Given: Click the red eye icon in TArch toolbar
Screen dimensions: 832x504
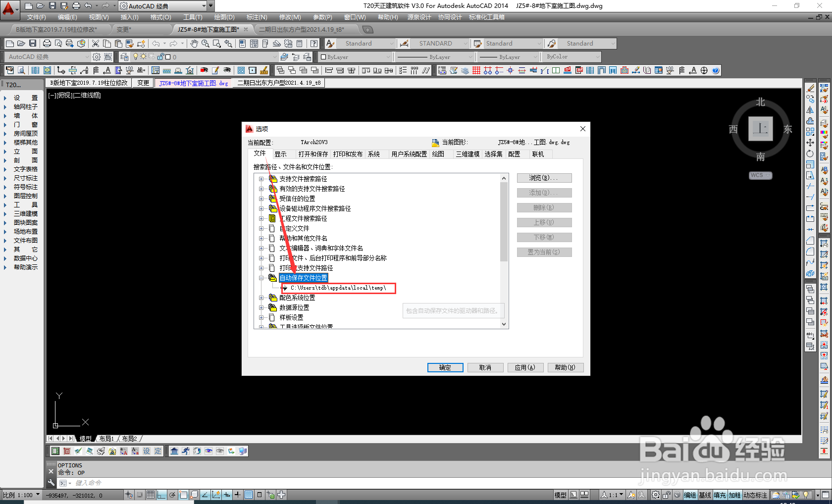Looking at the screenshot, I should pos(204,70).
